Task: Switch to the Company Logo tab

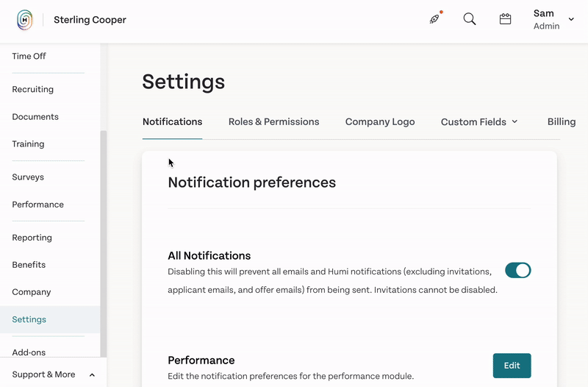Action: [x=380, y=122]
